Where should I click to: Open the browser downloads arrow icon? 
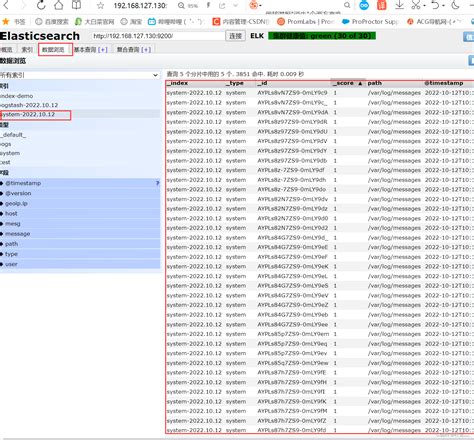pyautogui.click(x=399, y=5)
